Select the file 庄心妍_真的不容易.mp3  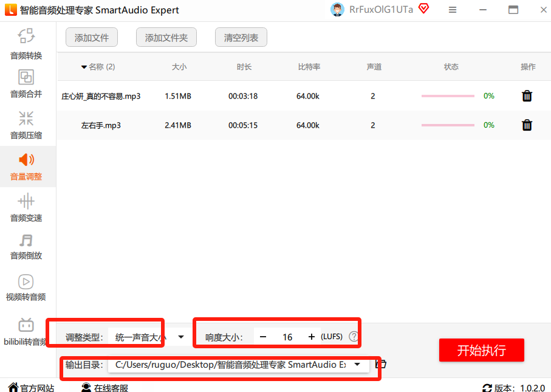[101, 96]
